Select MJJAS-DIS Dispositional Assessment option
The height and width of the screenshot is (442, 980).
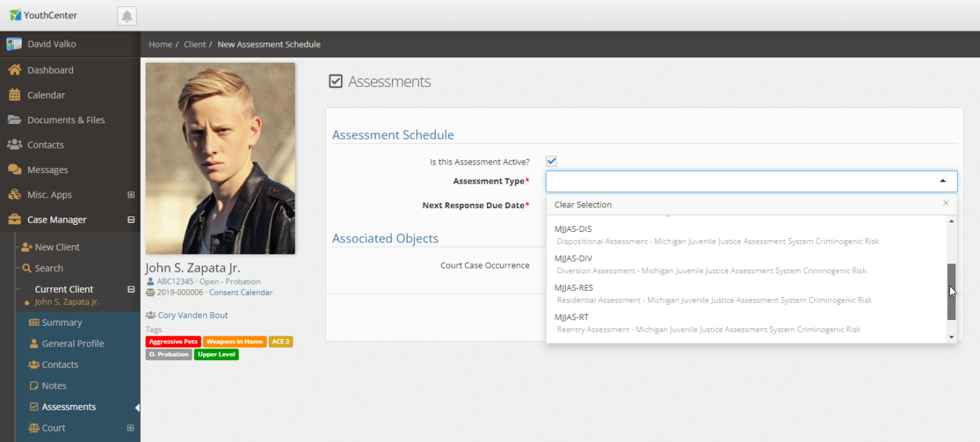click(x=717, y=235)
